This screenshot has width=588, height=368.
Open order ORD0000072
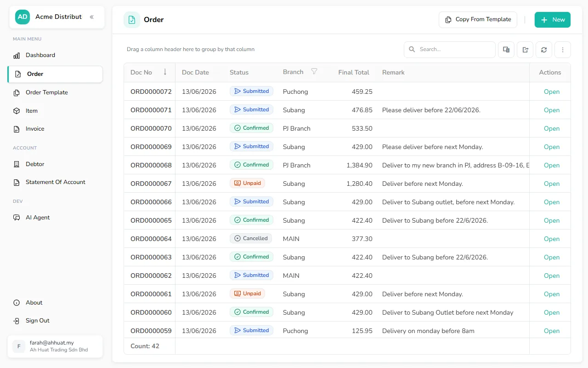tap(552, 92)
